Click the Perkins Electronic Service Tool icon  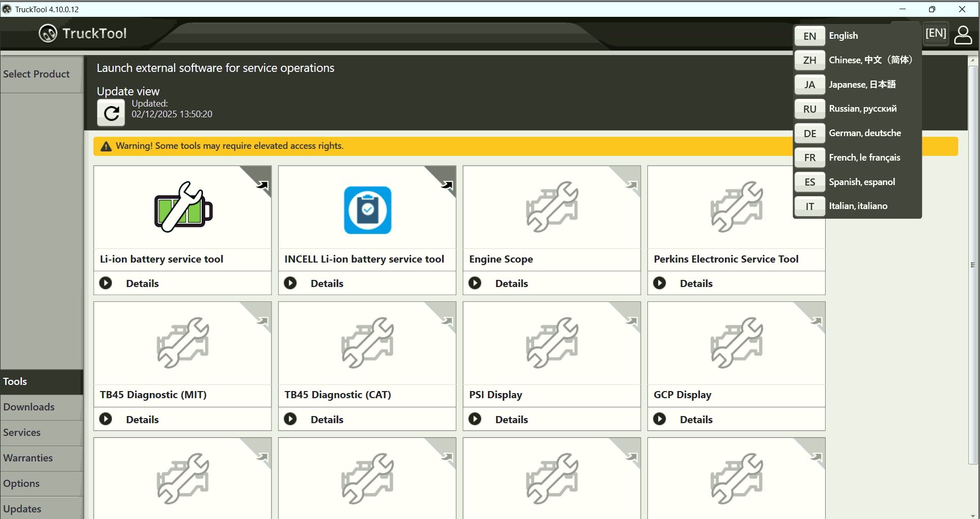(737, 207)
